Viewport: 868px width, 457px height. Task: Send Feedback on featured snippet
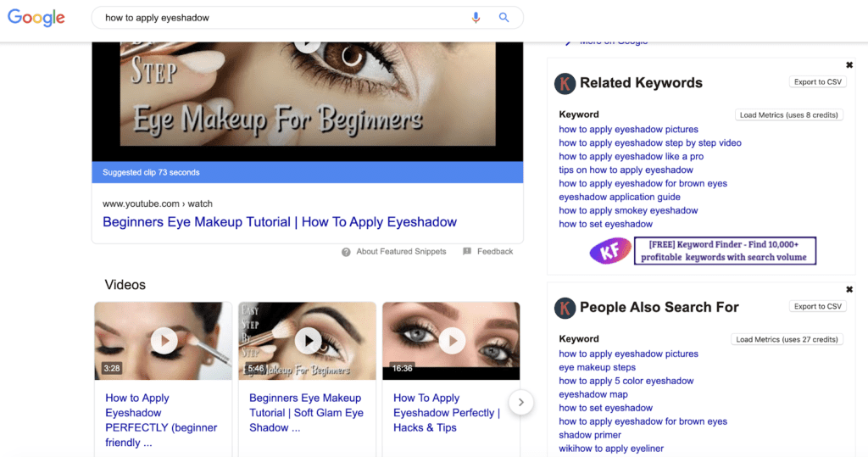[495, 252]
